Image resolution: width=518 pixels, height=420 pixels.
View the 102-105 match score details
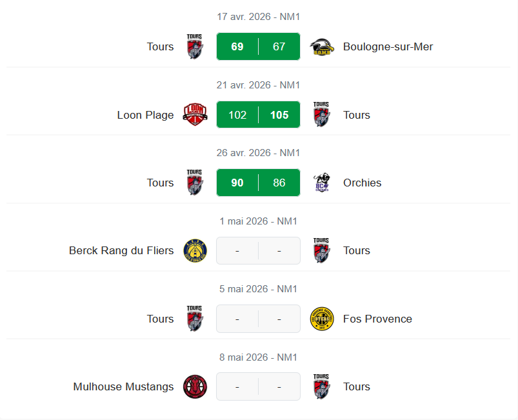[x=258, y=115]
